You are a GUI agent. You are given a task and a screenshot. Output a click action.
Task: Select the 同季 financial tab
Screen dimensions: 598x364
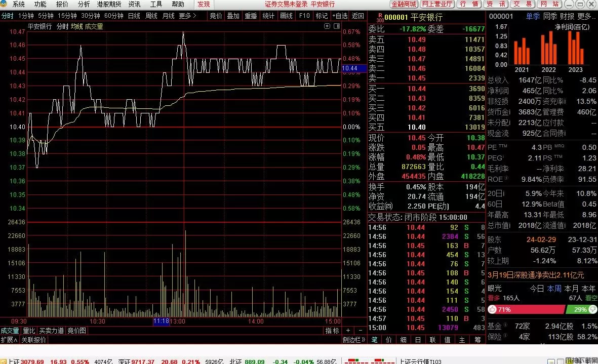(x=550, y=16)
